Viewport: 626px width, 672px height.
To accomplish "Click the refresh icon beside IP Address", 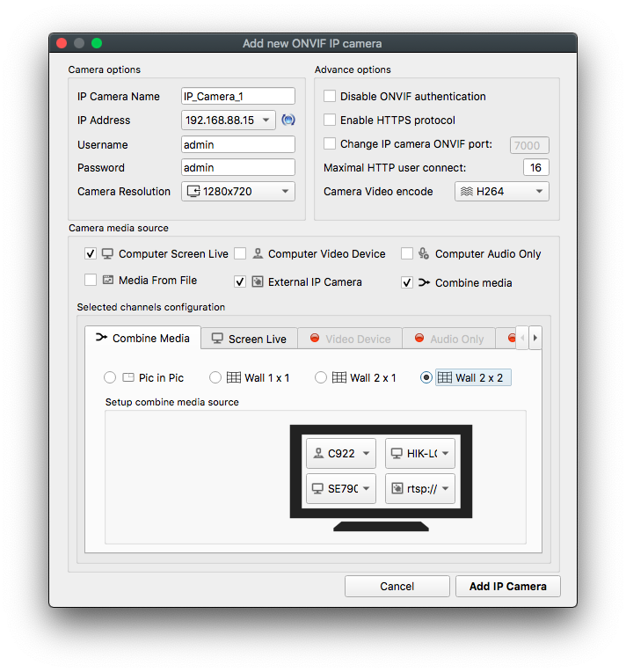I will [288, 121].
